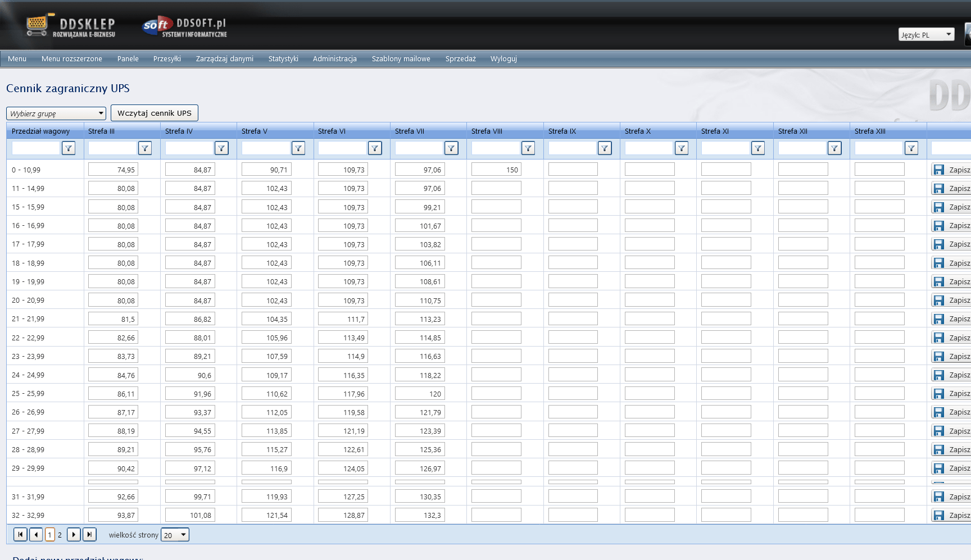Image resolution: width=971 pixels, height=560 pixels.
Task: Click filter icon for Strefa III column
Action: point(145,148)
